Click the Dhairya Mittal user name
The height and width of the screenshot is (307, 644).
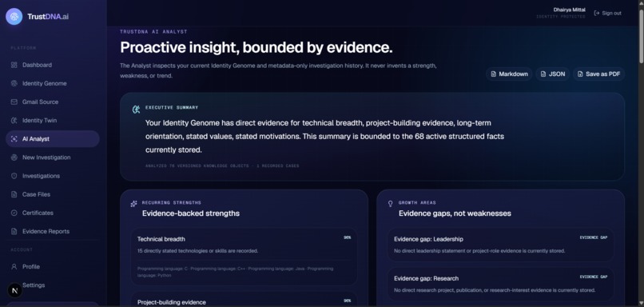click(569, 10)
